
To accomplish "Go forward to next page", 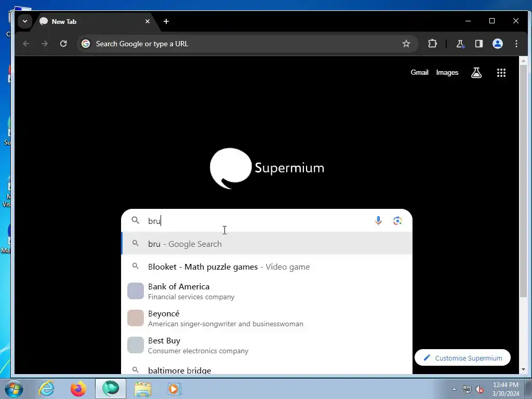I will [45, 44].
